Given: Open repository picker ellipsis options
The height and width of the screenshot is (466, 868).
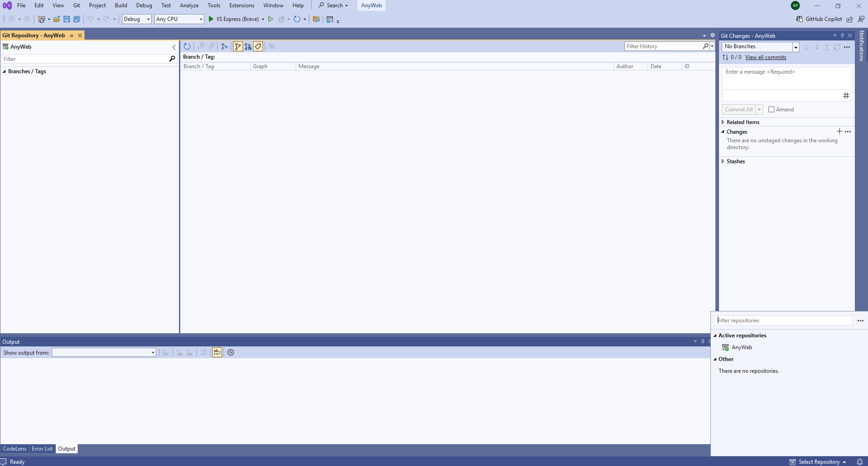Looking at the screenshot, I should [860, 321].
